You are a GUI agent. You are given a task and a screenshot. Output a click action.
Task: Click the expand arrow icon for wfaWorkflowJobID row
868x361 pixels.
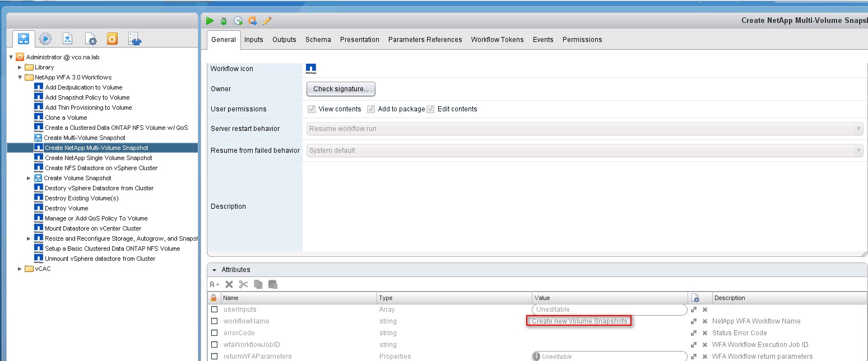[694, 345]
